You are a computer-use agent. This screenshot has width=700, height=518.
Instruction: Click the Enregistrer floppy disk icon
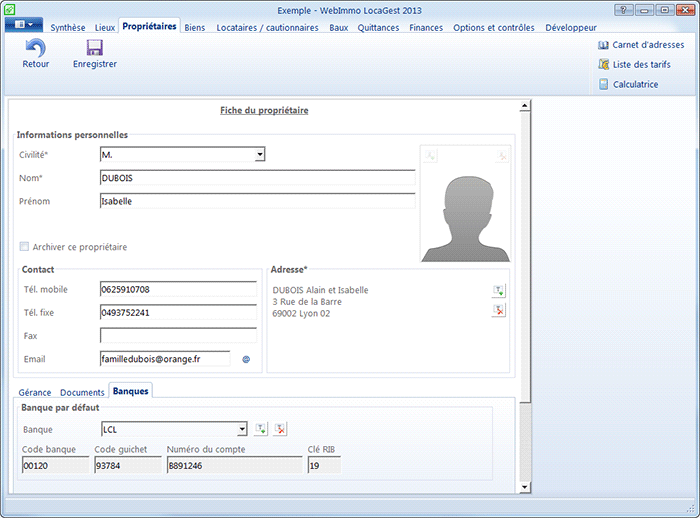(95, 48)
